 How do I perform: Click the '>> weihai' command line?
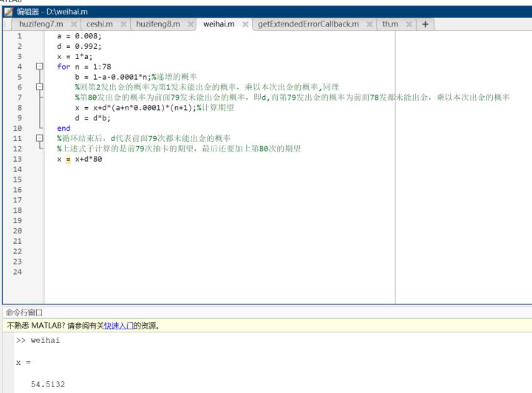pyautogui.click(x=38, y=340)
